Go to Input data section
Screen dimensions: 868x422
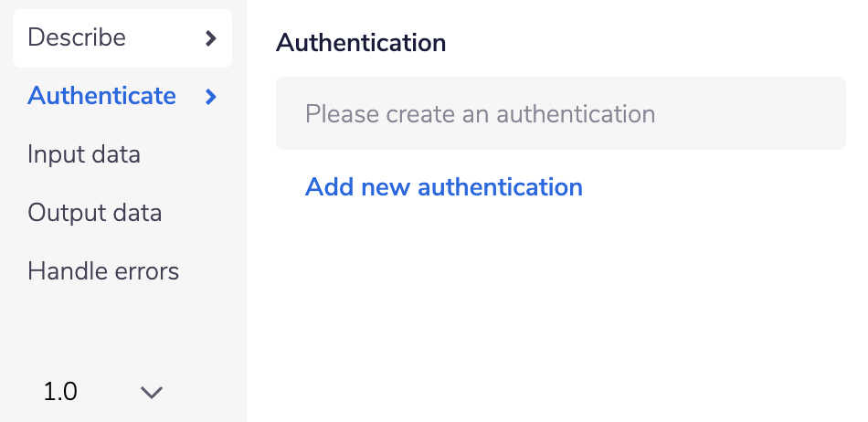[84, 154]
